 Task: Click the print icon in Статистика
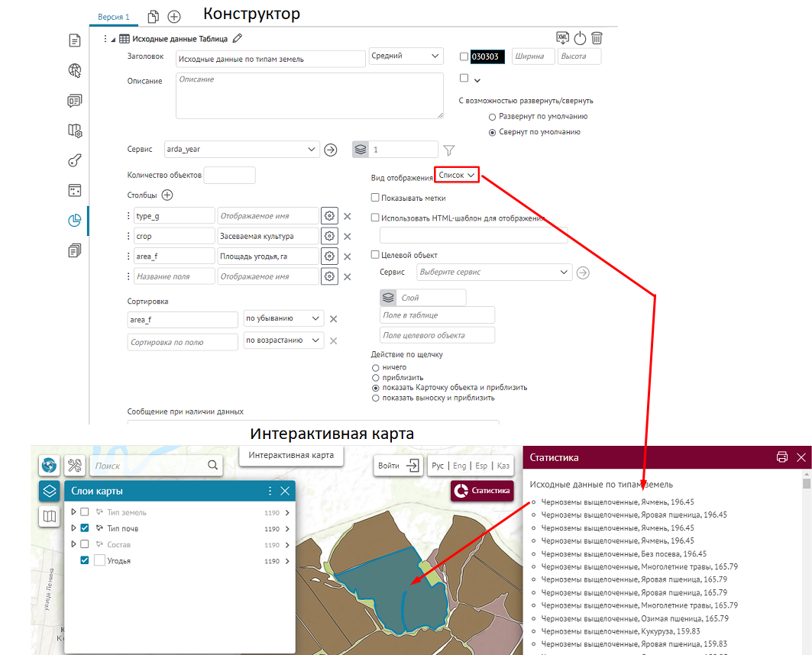(x=781, y=457)
